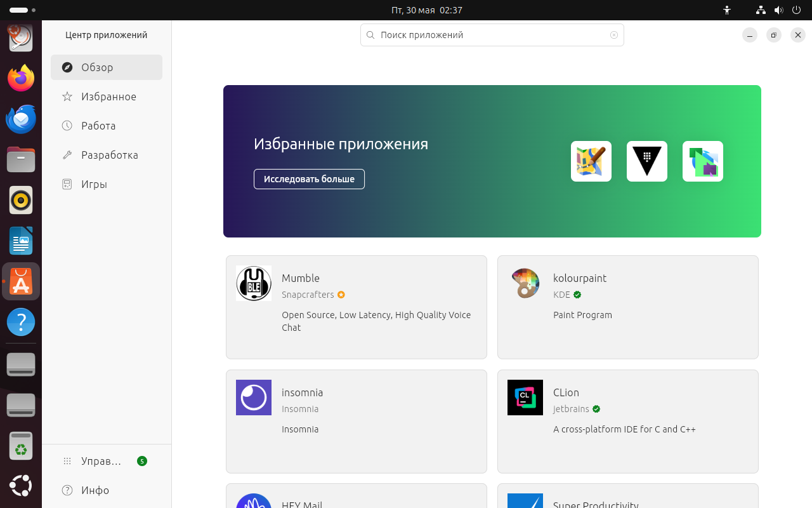Clear the search field with the x icon
The image size is (812, 508).
coord(614,35)
